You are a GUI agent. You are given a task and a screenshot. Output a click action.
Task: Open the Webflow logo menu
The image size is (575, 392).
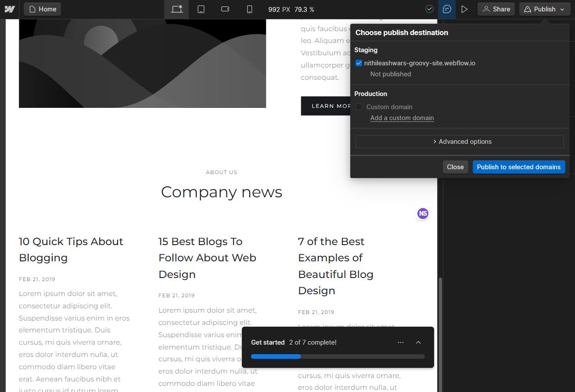pos(9,9)
